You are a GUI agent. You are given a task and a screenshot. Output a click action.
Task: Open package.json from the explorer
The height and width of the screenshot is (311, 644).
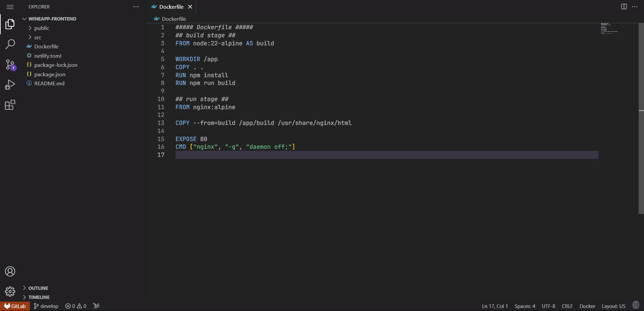[50, 74]
